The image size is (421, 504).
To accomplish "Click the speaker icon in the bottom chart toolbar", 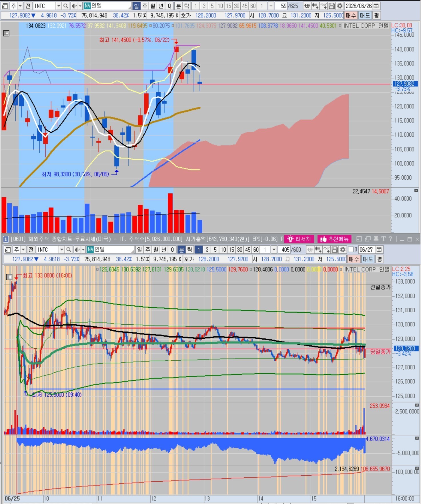I will pyautogui.click(x=77, y=250).
